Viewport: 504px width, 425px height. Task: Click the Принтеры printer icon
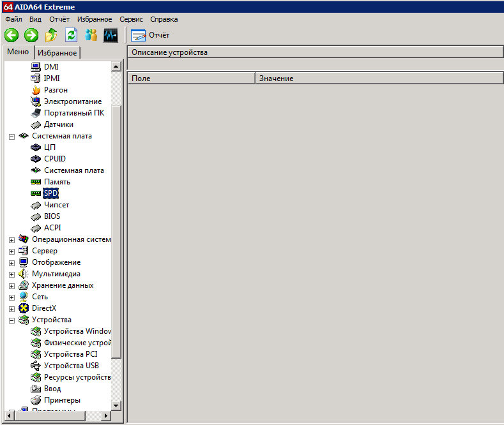coord(36,400)
